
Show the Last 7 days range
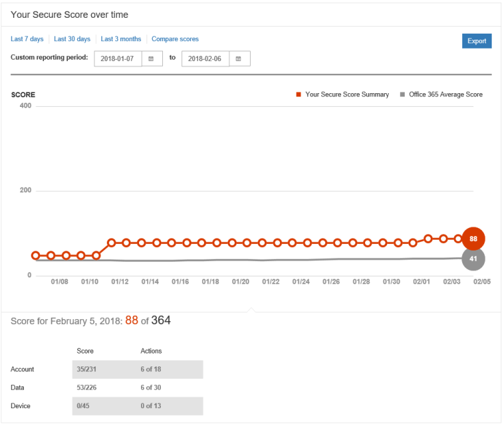pos(27,39)
